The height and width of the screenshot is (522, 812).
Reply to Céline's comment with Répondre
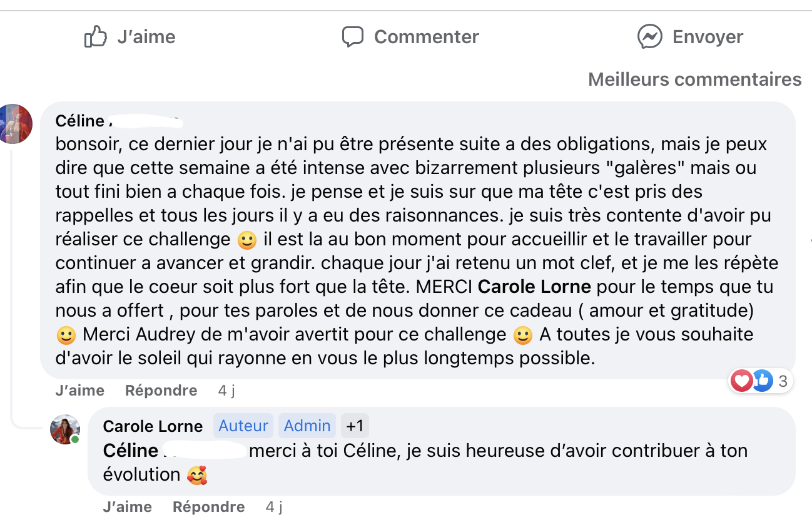[161, 391]
